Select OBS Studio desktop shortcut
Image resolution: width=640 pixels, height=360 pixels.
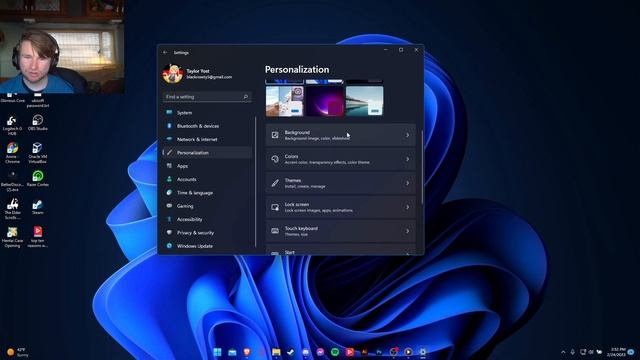click(x=38, y=122)
